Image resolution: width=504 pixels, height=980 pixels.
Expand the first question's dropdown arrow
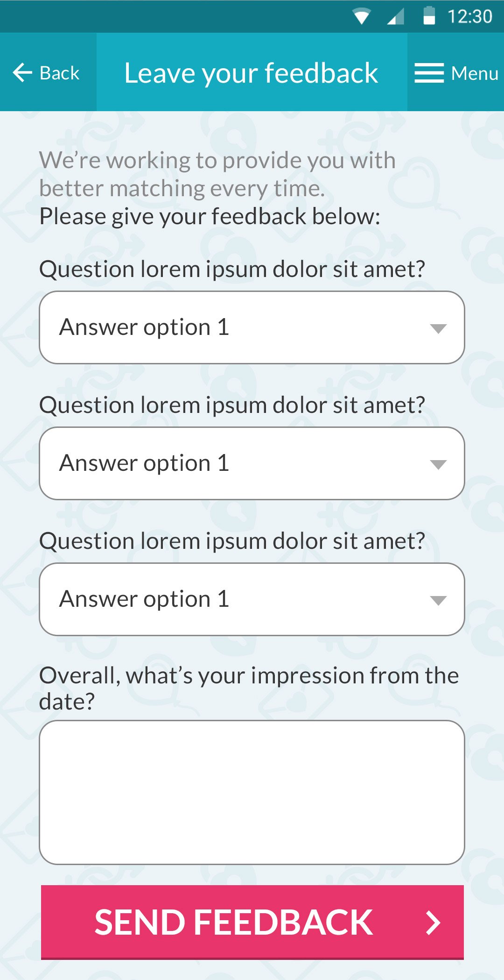(x=438, y=328)
